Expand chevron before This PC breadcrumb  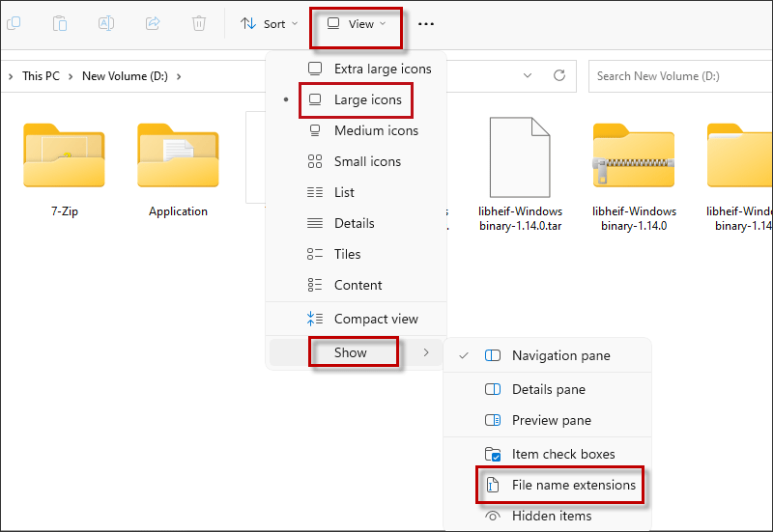tap(11, 76)
